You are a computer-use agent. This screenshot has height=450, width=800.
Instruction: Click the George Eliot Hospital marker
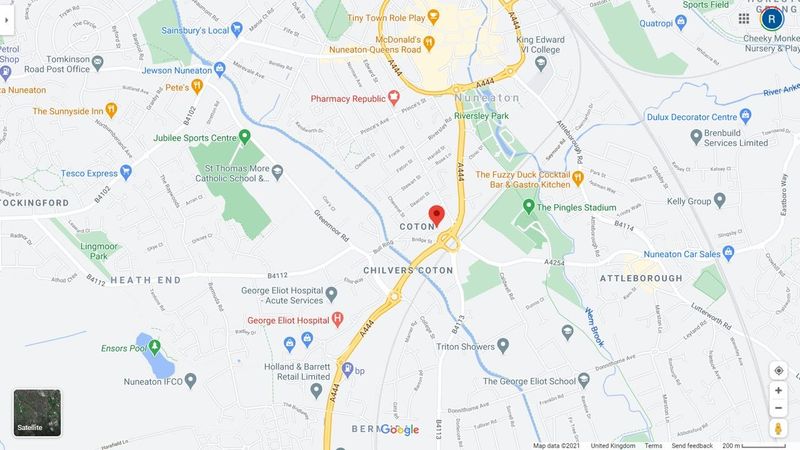337,320
